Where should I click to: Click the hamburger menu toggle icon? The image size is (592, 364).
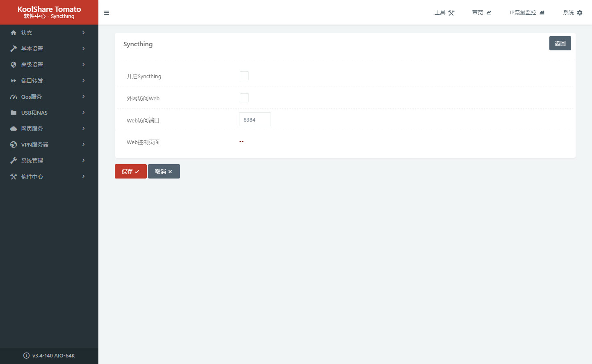pyautogui.click(x=107, y=13)
